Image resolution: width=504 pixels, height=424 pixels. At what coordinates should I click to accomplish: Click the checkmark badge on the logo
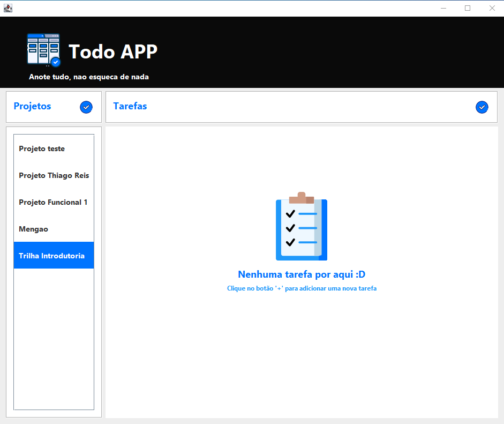tap(55, 63)
